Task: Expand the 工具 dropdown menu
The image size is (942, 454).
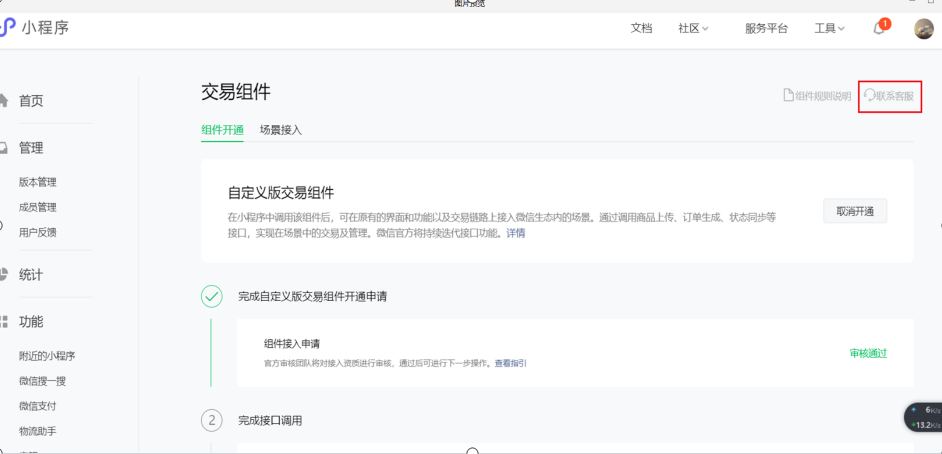Action: pyautogui.click(x=829, y=28)
